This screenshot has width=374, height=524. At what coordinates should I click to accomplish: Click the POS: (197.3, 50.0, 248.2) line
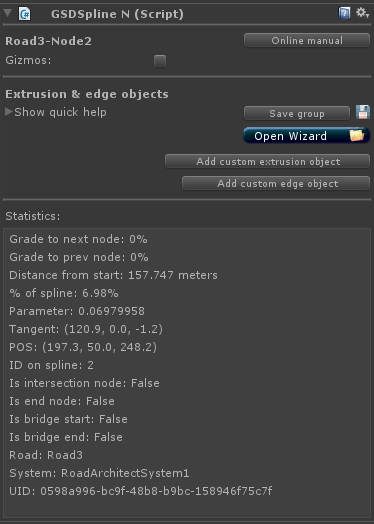click(x=83, y=347)
